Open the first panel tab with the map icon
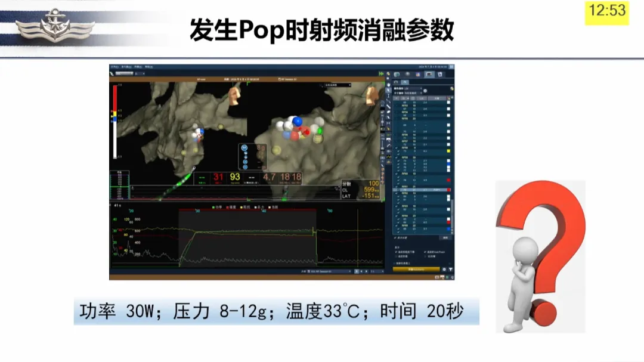The image size is (644, 362). pos(397,75)
